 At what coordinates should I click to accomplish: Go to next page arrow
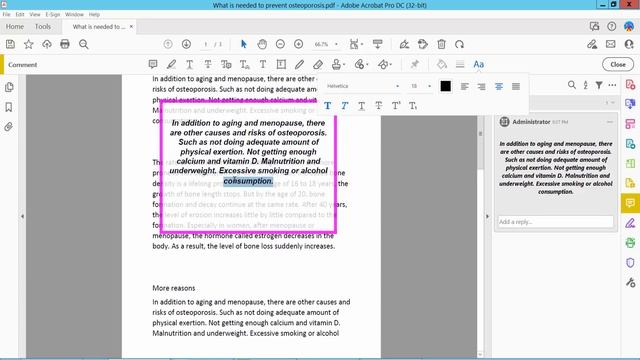[186, 44]
